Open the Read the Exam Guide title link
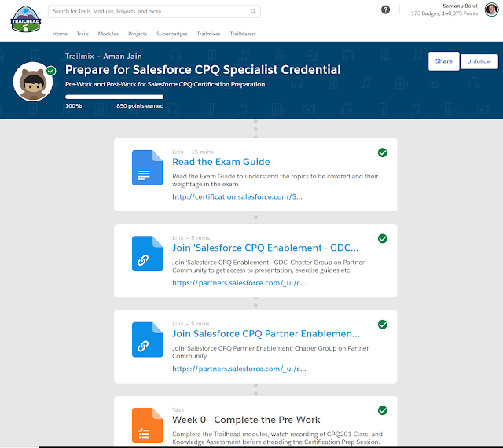Screen dimensions: 503x448 point(221,162)
